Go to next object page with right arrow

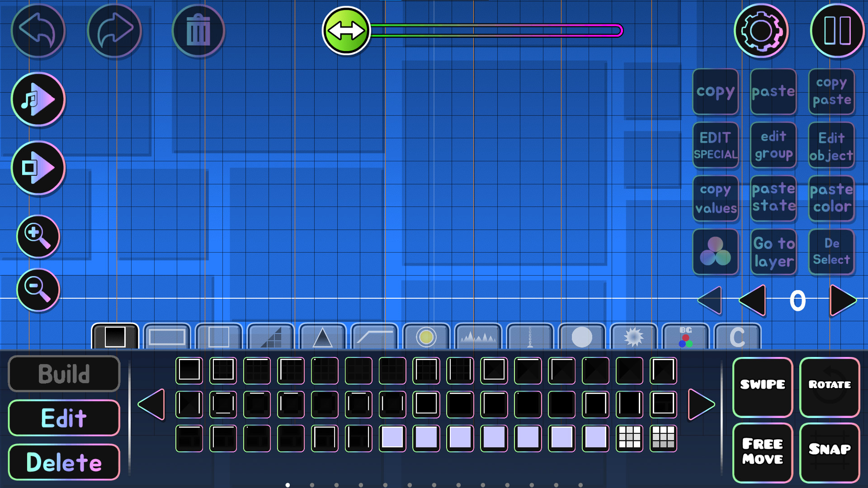701,404
